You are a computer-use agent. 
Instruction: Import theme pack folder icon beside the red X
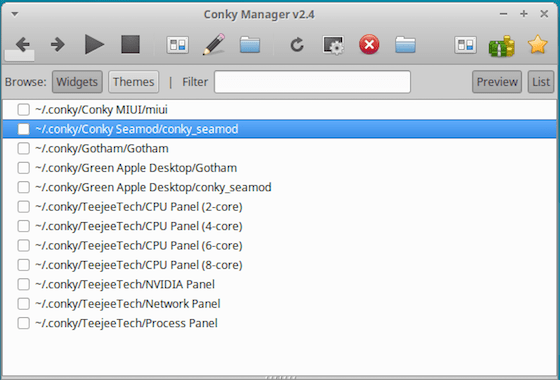[x=405, y=45]
